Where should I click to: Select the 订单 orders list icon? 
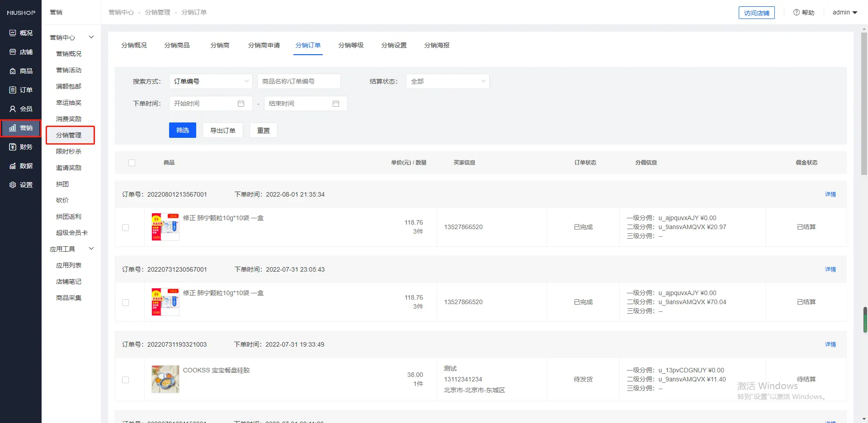(13, 90)
